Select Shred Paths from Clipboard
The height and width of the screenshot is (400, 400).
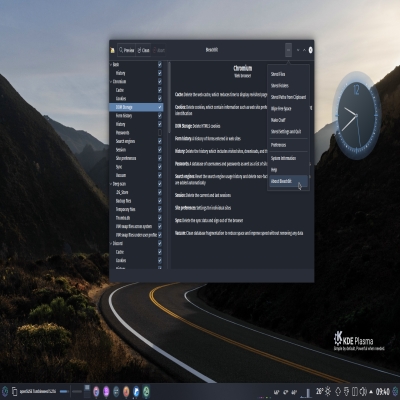288,97
